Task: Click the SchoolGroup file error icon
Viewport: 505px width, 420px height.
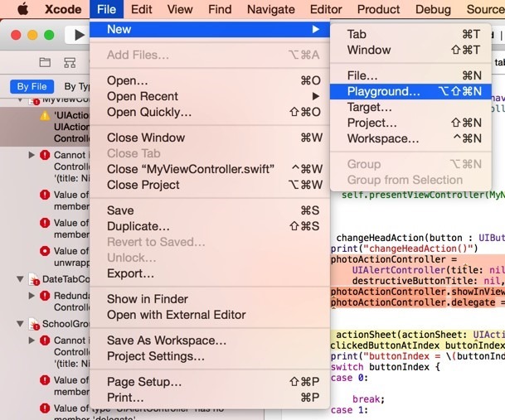Action: click(34, 324)
